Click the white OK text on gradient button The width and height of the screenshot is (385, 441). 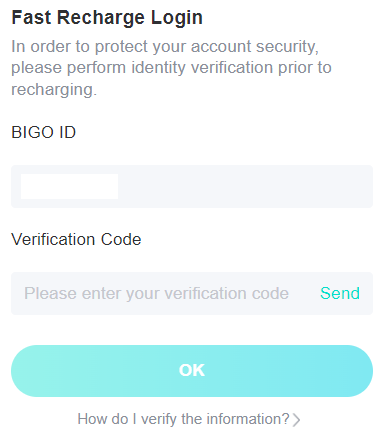click(192, 370)
